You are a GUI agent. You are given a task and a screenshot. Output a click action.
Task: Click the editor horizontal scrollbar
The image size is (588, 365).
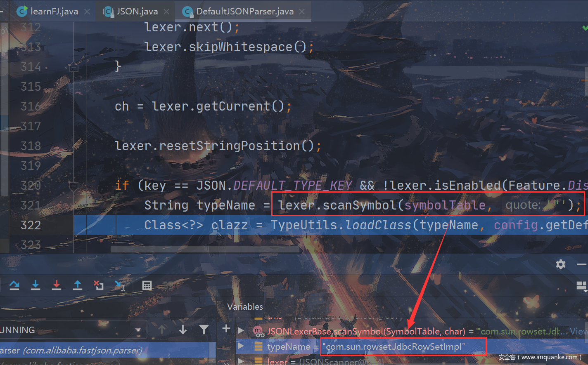[x=205, y=250]
